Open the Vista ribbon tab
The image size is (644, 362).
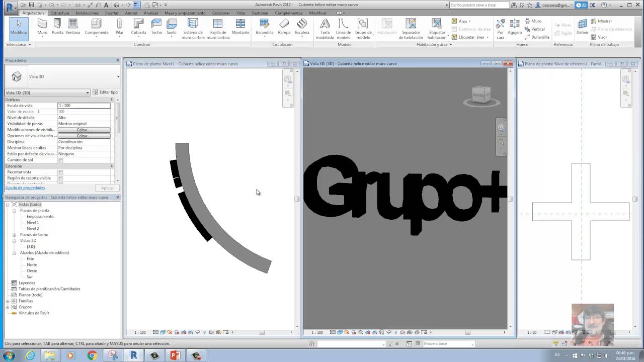(240, 13)
